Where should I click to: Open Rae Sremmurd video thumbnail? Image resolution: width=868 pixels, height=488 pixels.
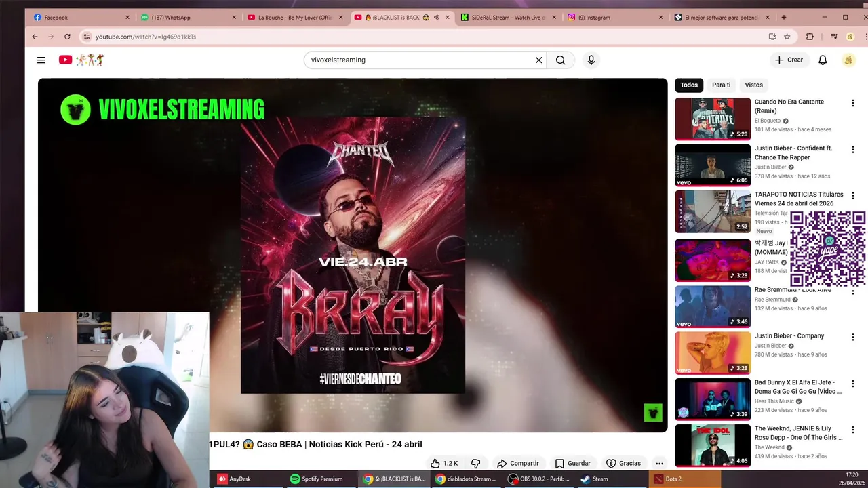(713, 306)
